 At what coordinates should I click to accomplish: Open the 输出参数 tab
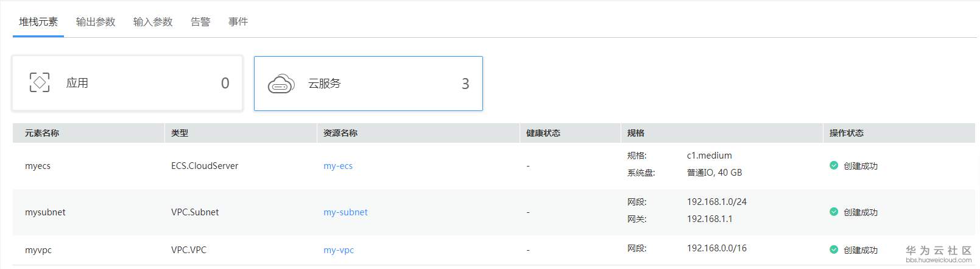96,22
